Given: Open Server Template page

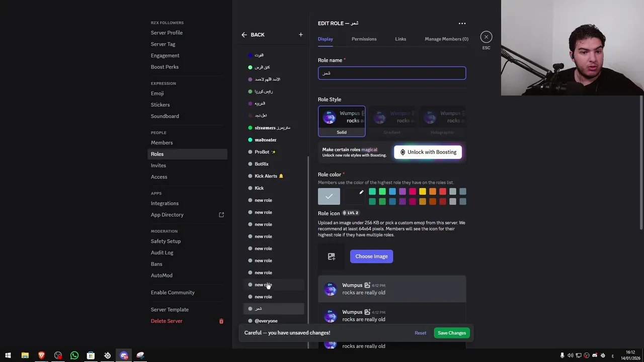Looking at the screenshot, I should [x=187, y=310].
